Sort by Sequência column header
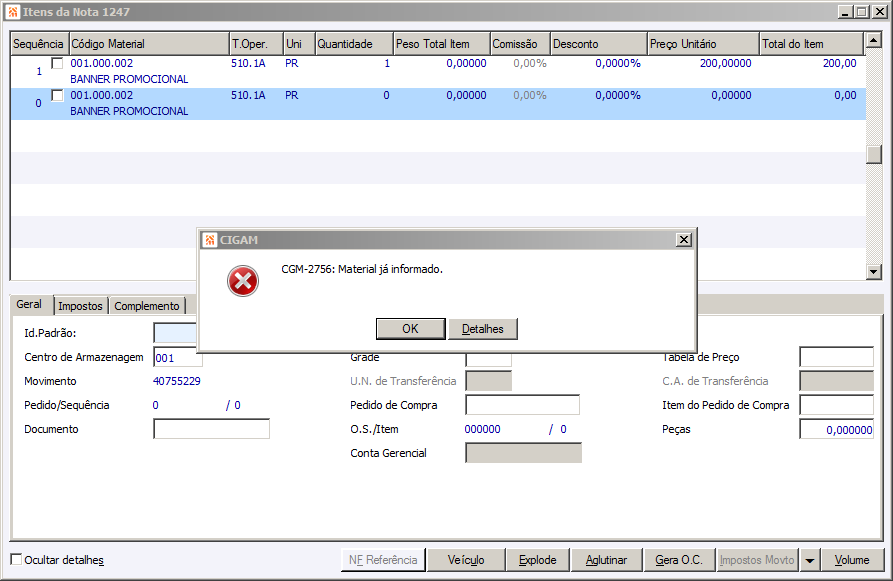Viewport: 893px width, 581px height. [39, 44]
